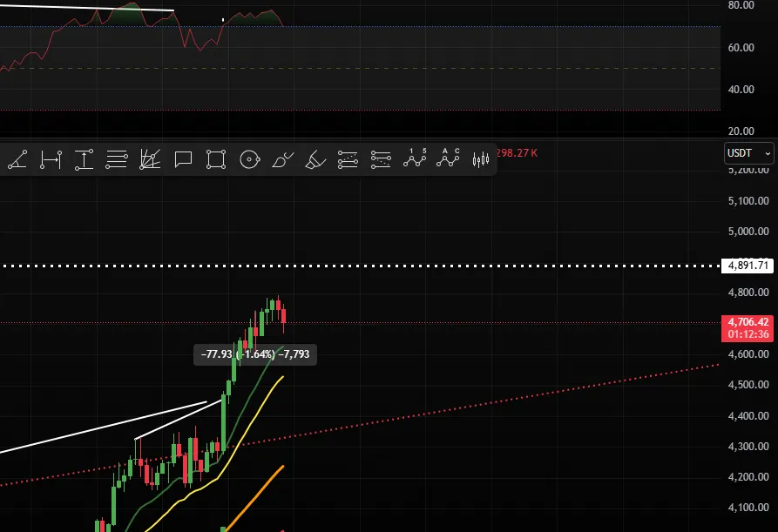Select the highlighter tool
Viewport: 778px width, 532px height.
pos(315,159)
